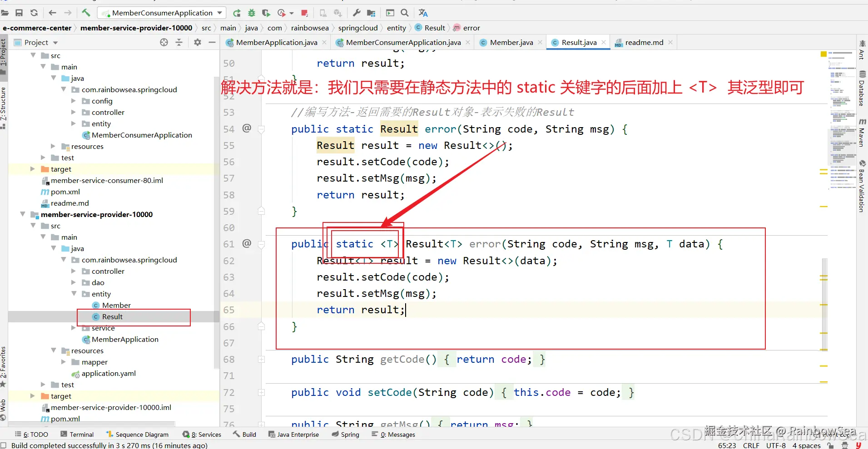Close the Member.java tab
Screen dimensions: 868x449
coord(540,42)
